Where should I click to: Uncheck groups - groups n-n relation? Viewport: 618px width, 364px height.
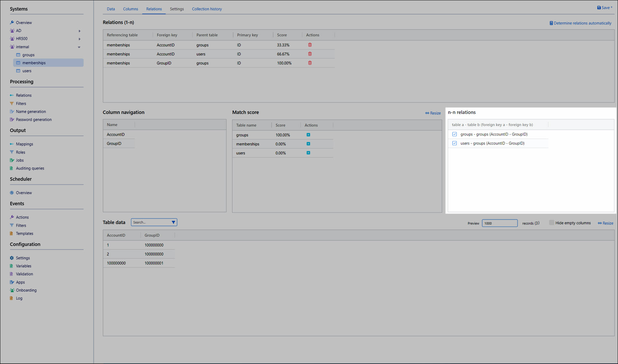pos(454,134)
